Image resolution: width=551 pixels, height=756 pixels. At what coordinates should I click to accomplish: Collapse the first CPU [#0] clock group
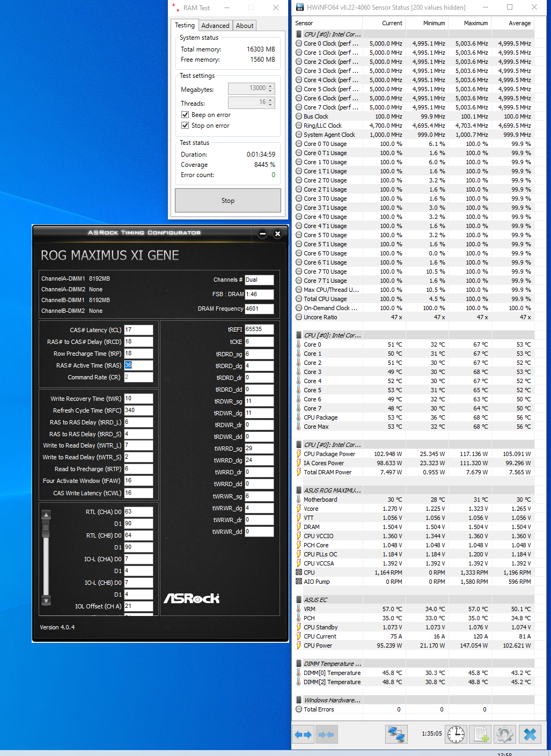299,34
